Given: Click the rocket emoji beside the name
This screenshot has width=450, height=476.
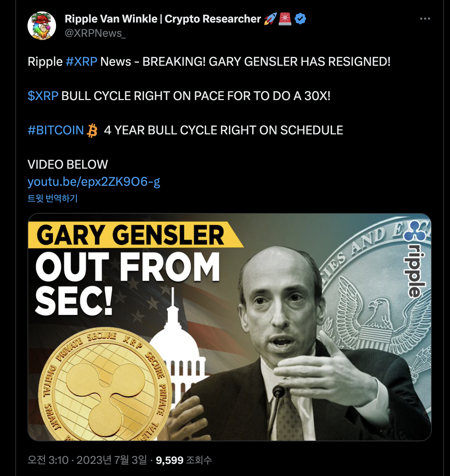Looking at the screenshot, I should click(270, 19).
